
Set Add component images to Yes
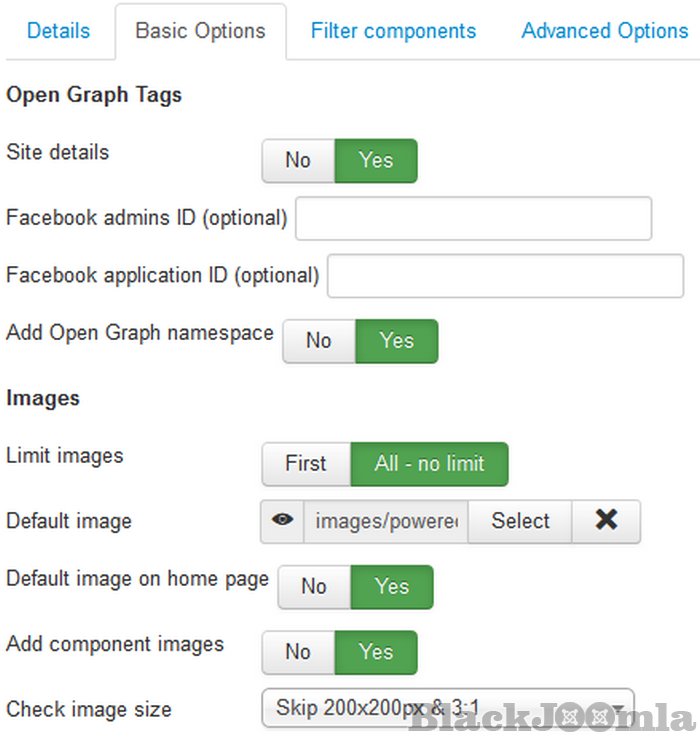tap(375, 652)
